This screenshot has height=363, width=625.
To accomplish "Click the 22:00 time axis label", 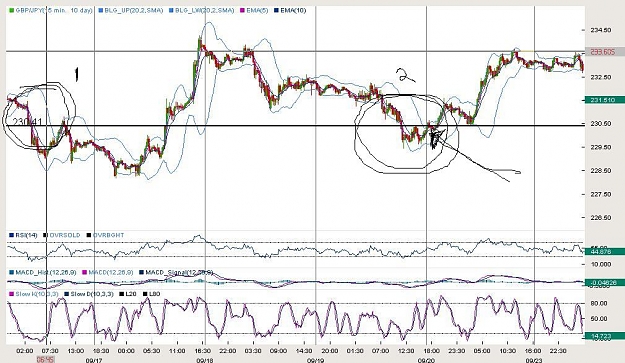I will pos(228,351).
